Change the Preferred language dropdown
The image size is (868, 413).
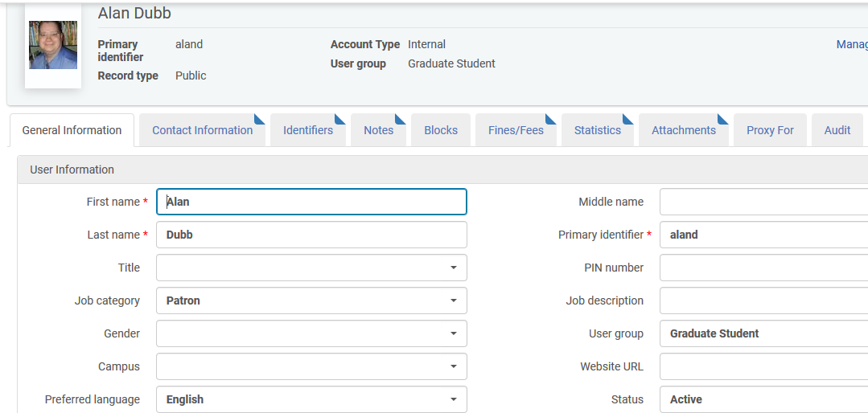click(x=311, y=399)
